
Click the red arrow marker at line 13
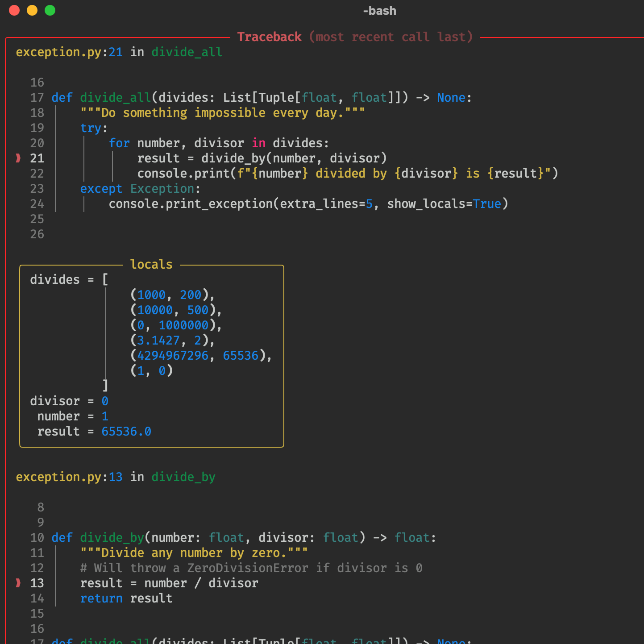[x=18, y=583]
